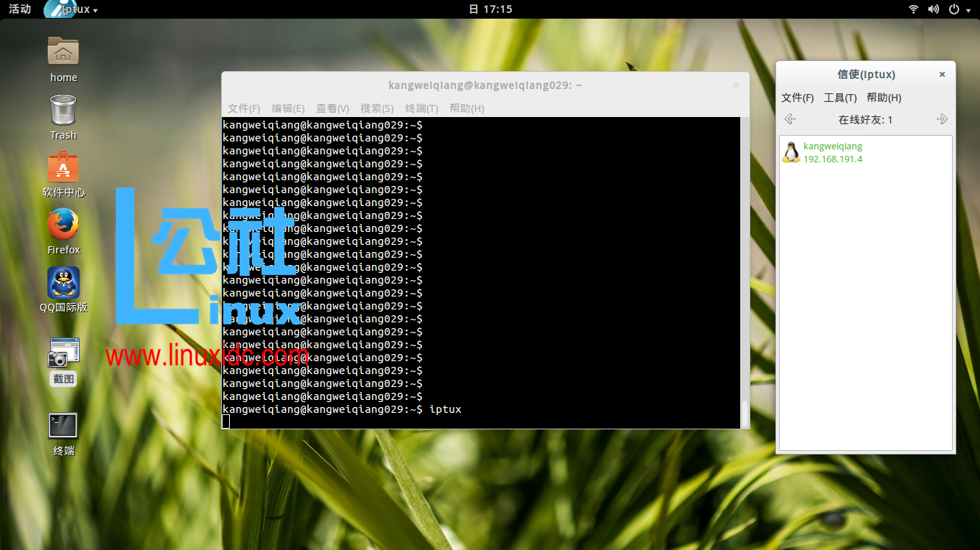
Task: Click the 在线好友: 1 online friends label
Action: point(866,120)
